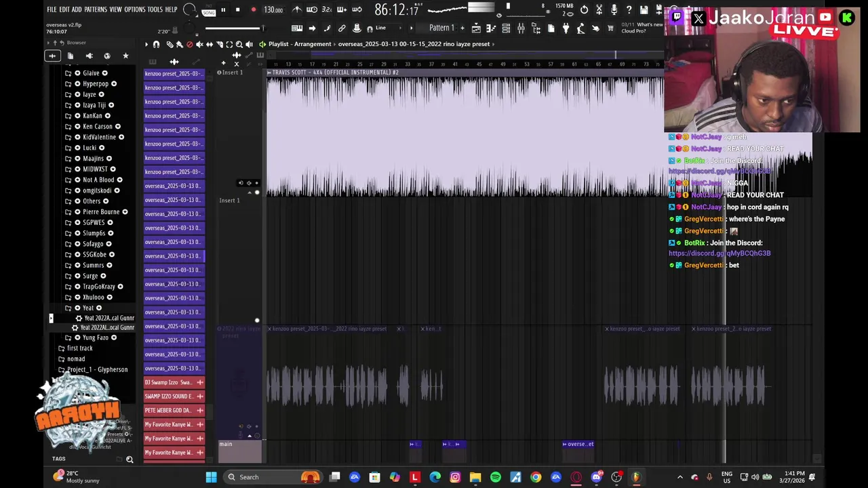Toggle the 3-2-1 countdown before recording
This screenshot has height=488, width=868.
click(327, 9)
